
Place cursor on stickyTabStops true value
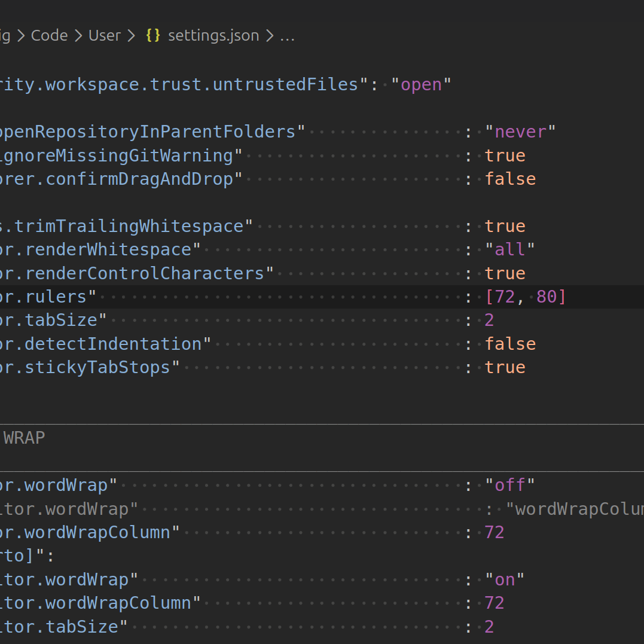click(x=505, y=367)
